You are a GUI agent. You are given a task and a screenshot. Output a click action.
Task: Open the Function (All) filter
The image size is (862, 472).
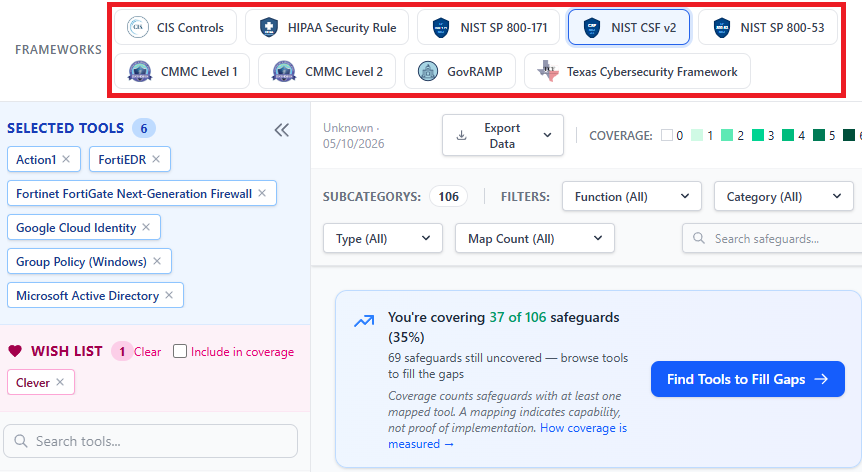pyautogui.click(x=632, y=196)
